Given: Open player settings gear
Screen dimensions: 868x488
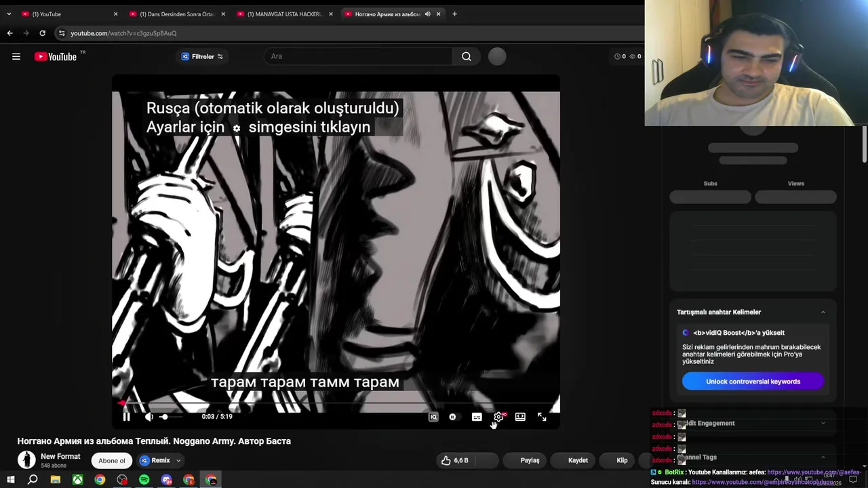Looking at the screenshot, I should 498,417.
